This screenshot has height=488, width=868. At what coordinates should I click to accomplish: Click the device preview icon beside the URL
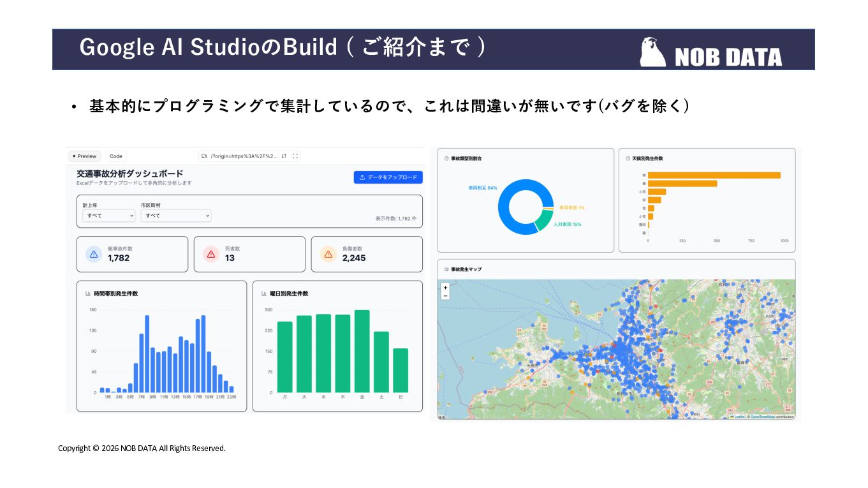(204, 156)
